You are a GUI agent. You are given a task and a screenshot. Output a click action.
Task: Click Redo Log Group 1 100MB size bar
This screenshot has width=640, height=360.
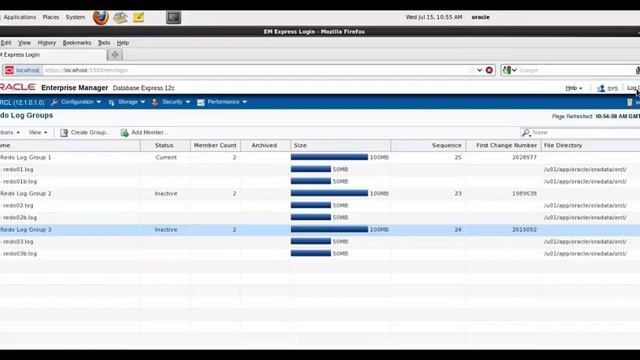click(329, 157)
